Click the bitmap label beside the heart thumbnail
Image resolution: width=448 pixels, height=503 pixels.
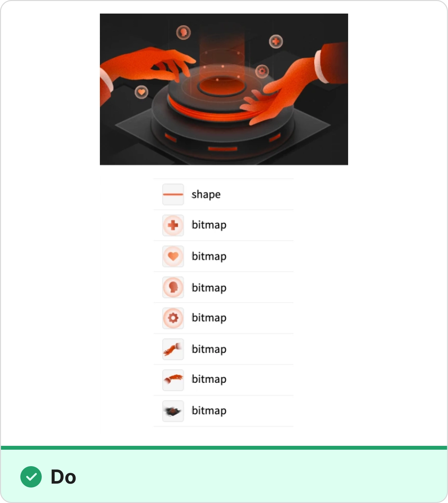pos(209,257)
